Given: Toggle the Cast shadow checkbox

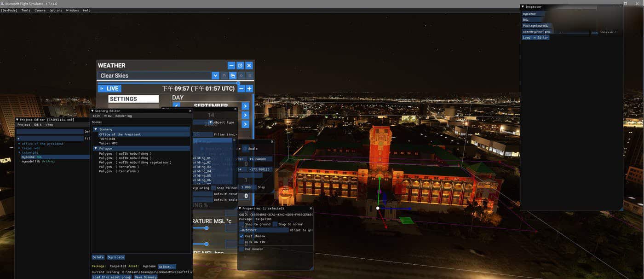Looking at the screenshot, I should point(241,236).
